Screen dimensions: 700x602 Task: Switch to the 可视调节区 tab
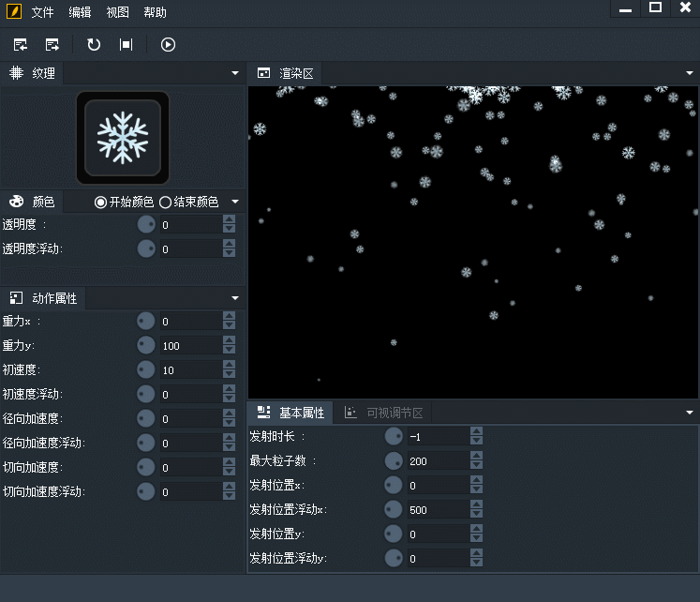click(x=383, y=413)
